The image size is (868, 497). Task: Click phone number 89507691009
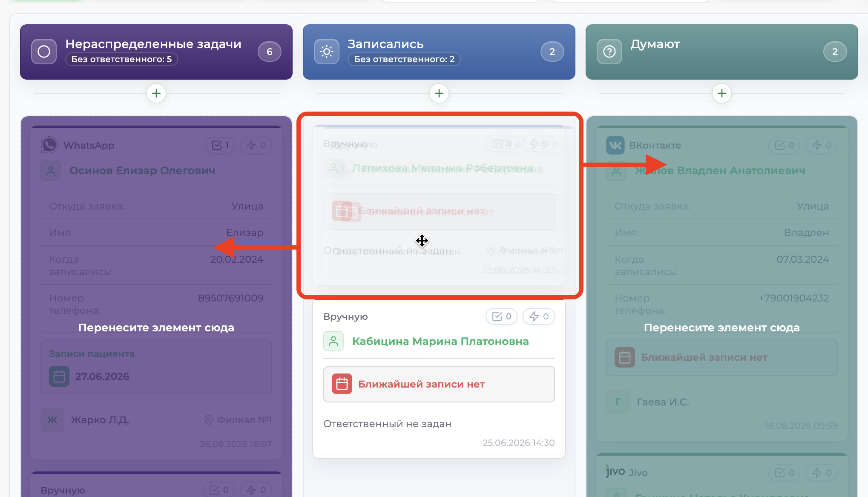point(231,298)
